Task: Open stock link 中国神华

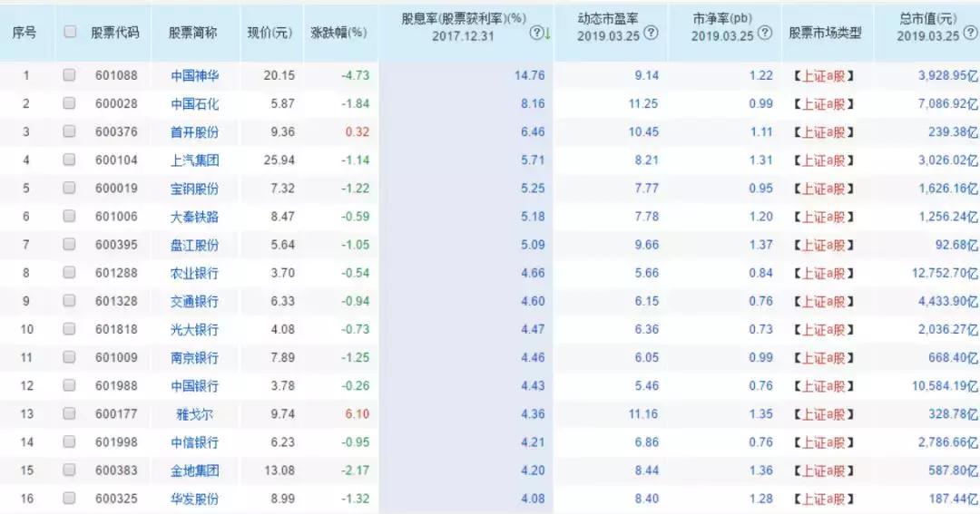Action: (194, 75)
